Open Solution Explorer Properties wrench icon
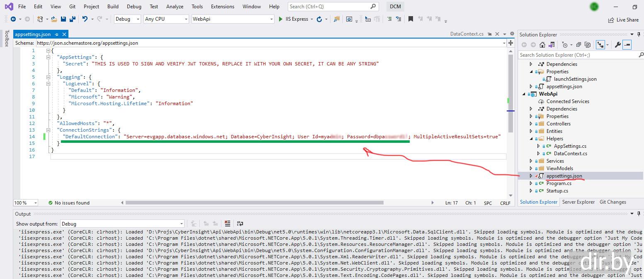 pyautogui.click(x=617, y=45)
